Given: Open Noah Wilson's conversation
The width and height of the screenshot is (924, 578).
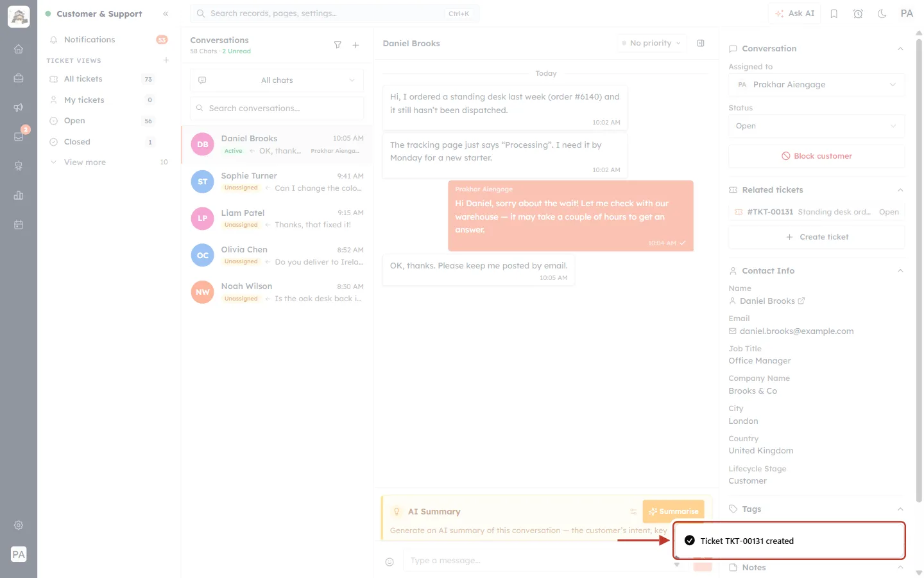Looking at the screenshot, I should pos(277,292).
